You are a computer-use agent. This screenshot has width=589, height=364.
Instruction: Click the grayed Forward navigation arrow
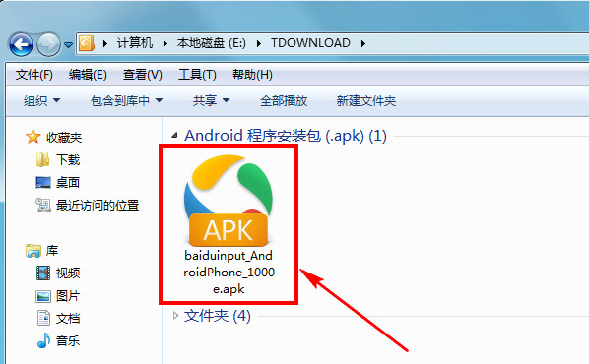(48, 44)
